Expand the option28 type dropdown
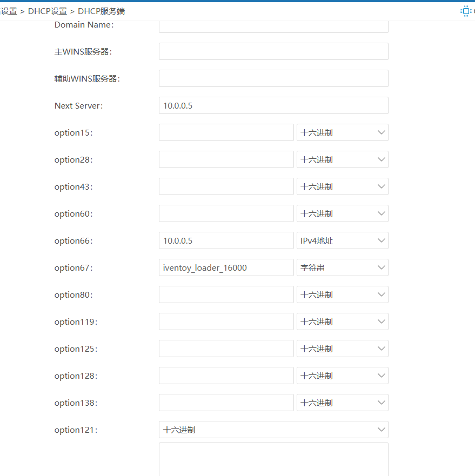The image size is (475, 476). (x=342, y=159)
